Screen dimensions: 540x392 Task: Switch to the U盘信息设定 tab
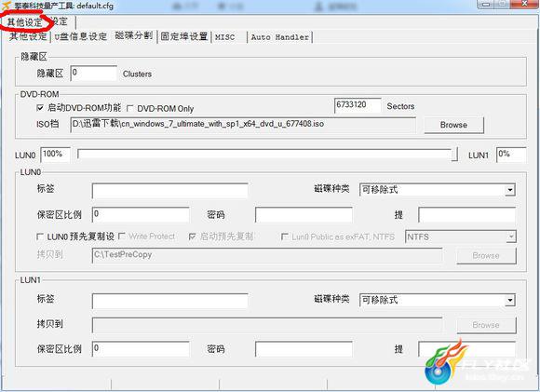pos(81,36)
